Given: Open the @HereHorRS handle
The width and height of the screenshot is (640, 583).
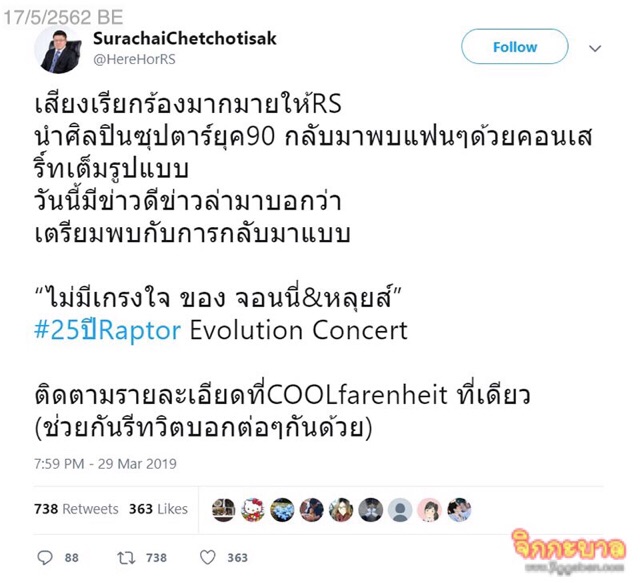Looking at the screenshot, I should click(x=134, y=59).
